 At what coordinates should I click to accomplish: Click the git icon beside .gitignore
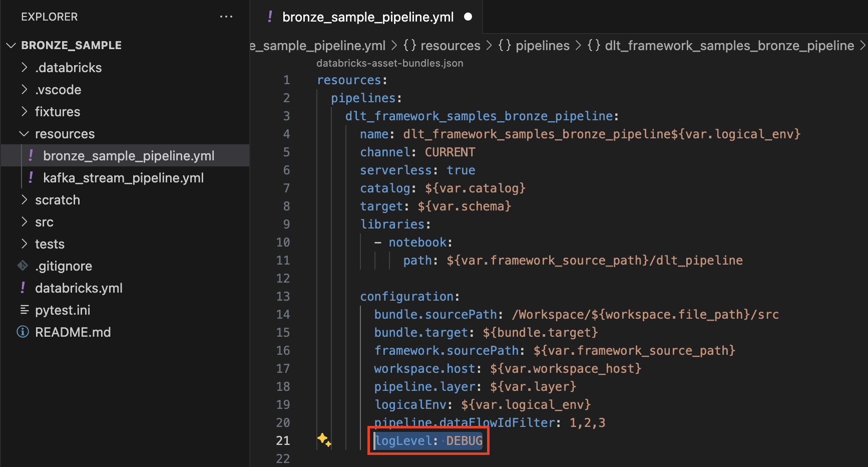click(x=22, y=266)
